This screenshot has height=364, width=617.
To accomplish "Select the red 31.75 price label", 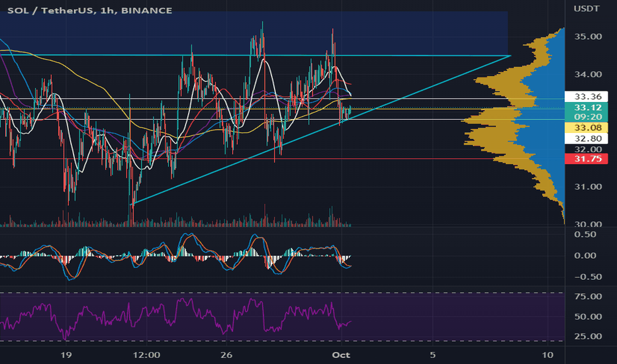I will pos(587,159).
